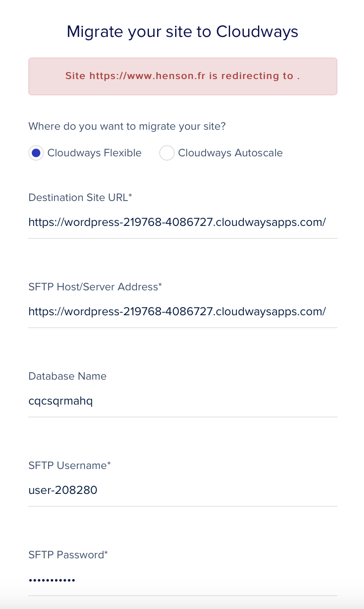
Task: Click the "Cloudways Autoscale" option label text
Action: point(231,153)
